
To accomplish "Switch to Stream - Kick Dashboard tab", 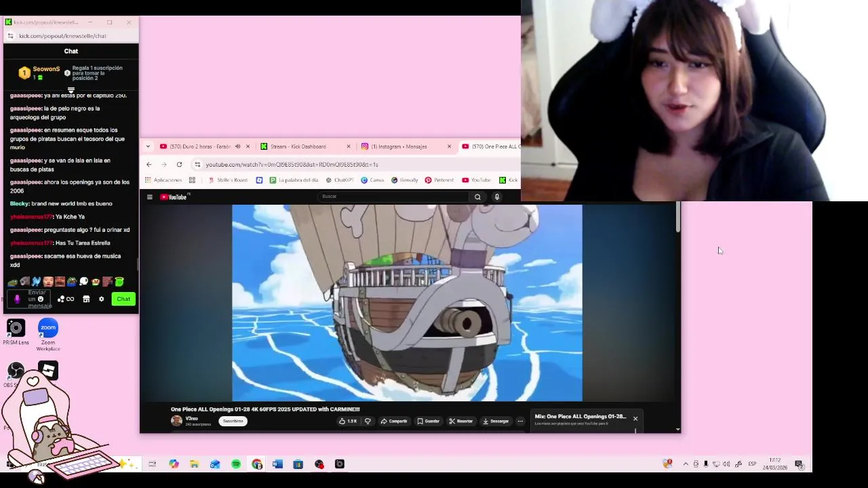I will click(298, 146).
